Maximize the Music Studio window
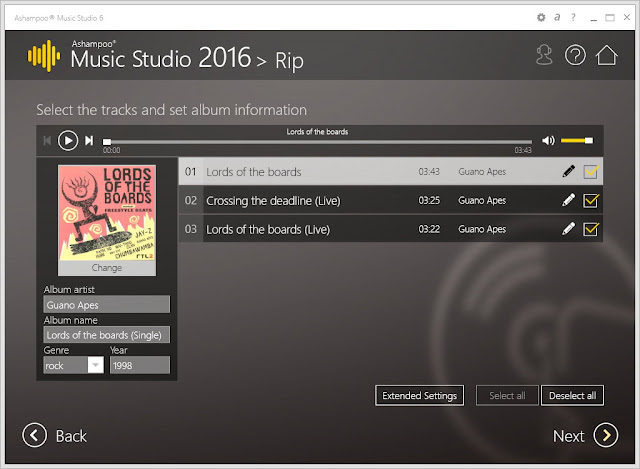Image resolution: width=640 pixels, height=469 pixels. [610, 18]
